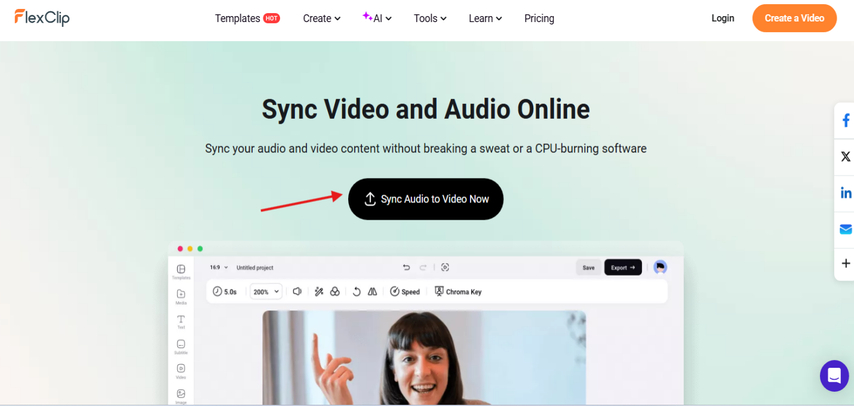
Task: Click the color filter circles icon
Action: click(335, 292)
